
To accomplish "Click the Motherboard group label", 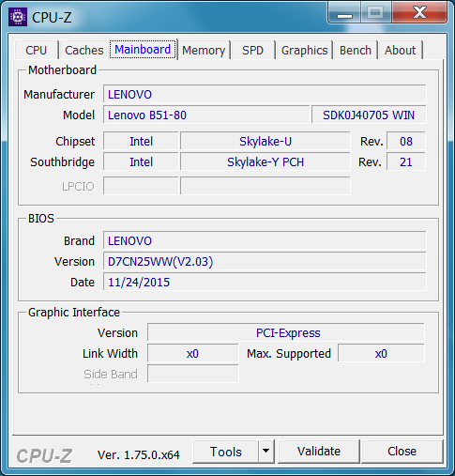I will (x=62, y=70).
